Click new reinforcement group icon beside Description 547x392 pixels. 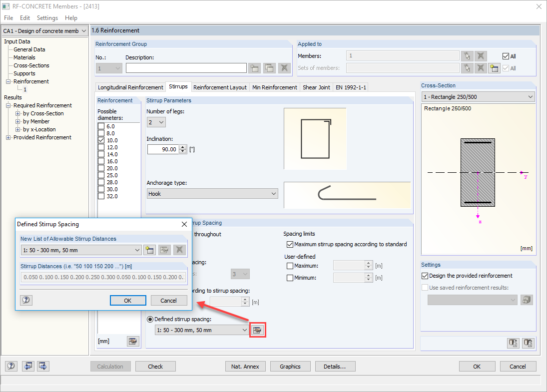(x=255, y=68)
